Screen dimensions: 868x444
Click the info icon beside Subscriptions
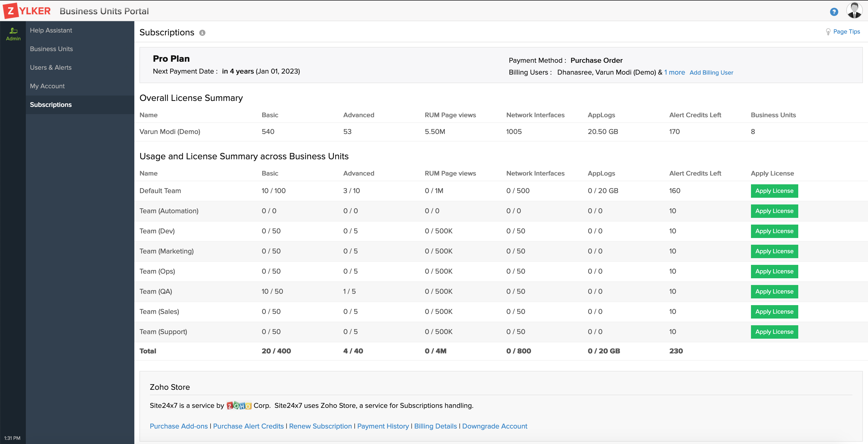pos(202,33)
